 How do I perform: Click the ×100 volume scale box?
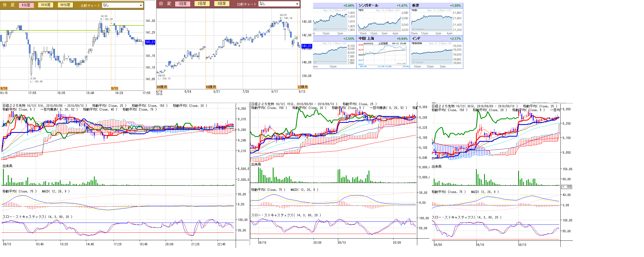click(566, 187)
